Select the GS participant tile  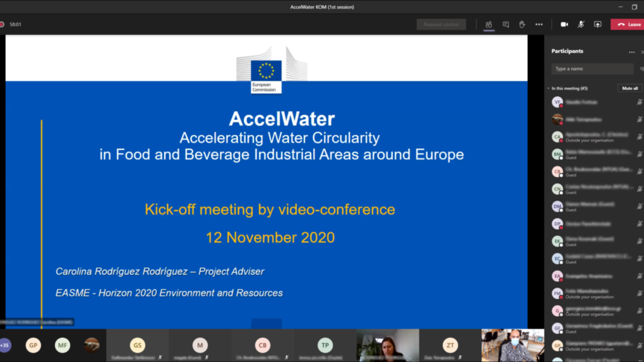[137, 345]
